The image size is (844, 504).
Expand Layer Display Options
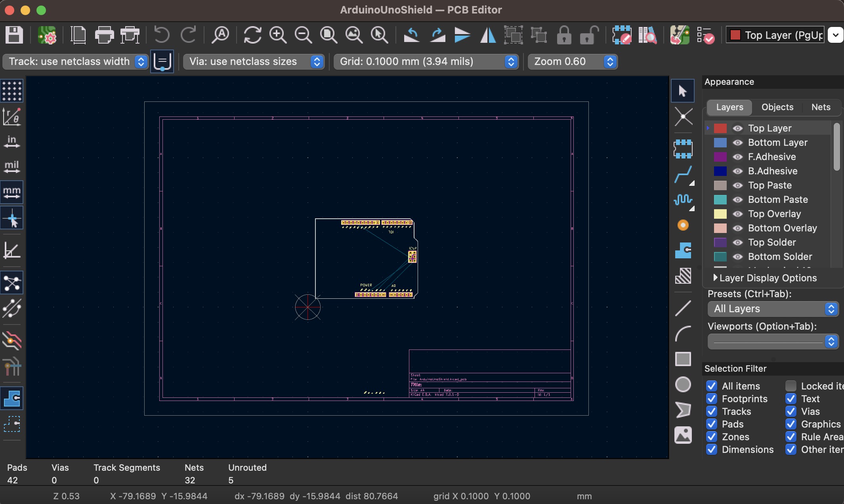765,278
